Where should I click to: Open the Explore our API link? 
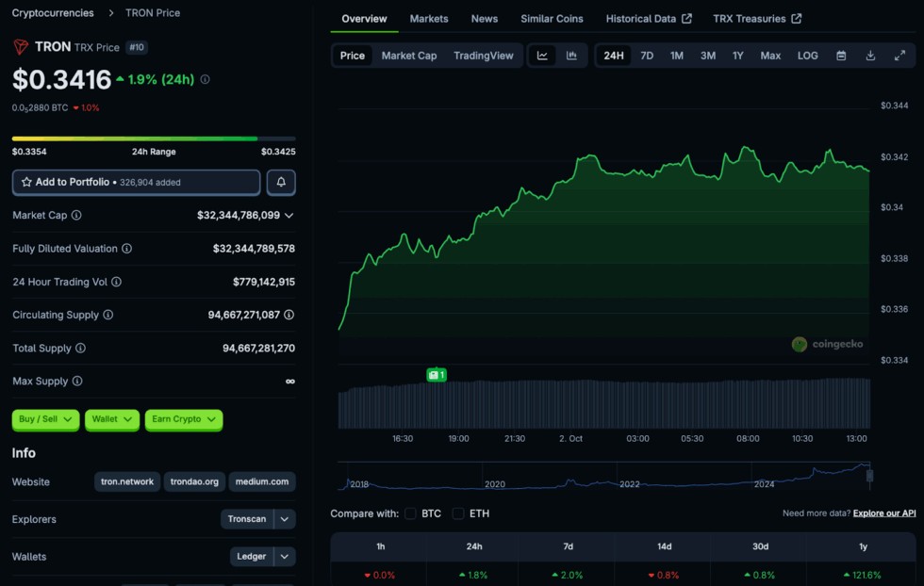click(883, 513)
